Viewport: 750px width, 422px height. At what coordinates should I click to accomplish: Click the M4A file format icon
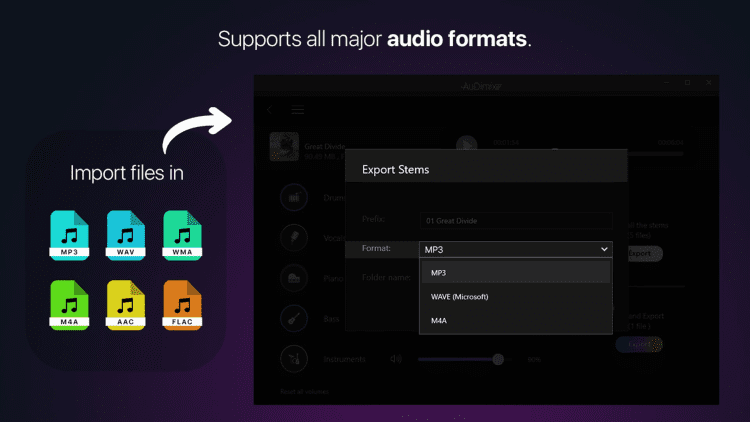tap(69, 305)
